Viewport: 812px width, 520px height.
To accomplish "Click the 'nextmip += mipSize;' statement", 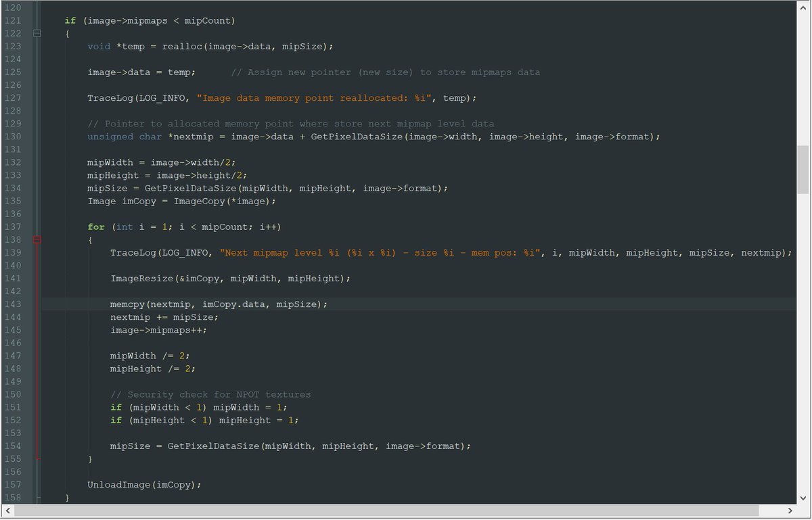I will click(164, 317).
